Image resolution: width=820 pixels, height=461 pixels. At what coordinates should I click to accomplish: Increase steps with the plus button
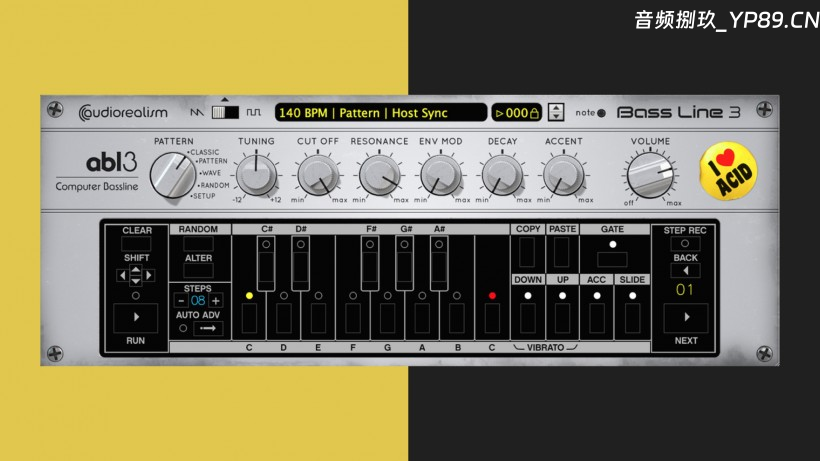(215, 301)
